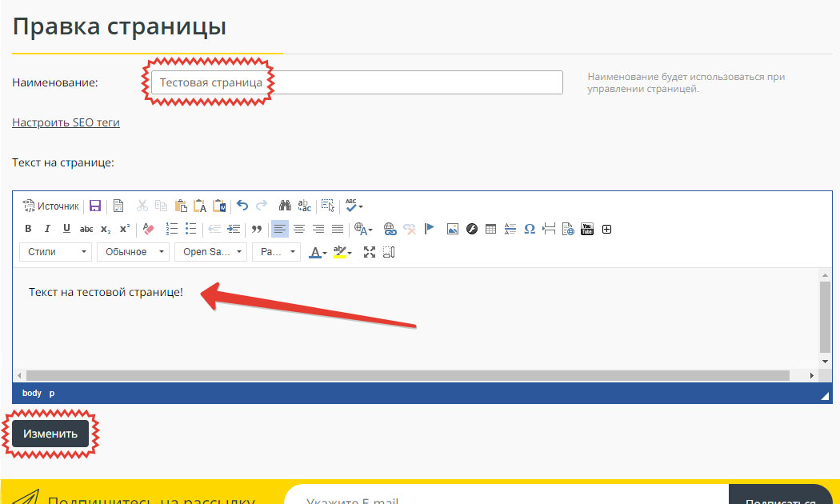The height and width of the screenshot is (504, 840).
Task: Insert an image with the picture icon
Action: pyautogui.click(x=453, y=230)
